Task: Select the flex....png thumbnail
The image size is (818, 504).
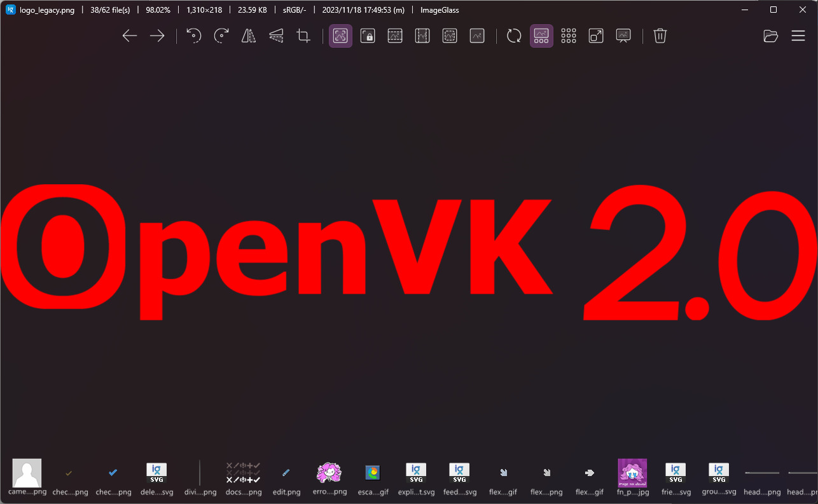Action: 546,477
